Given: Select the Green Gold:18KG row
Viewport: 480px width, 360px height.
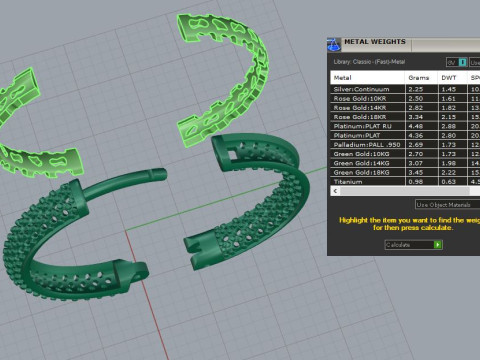Looking at the screenshot, I should click(405, 172).
